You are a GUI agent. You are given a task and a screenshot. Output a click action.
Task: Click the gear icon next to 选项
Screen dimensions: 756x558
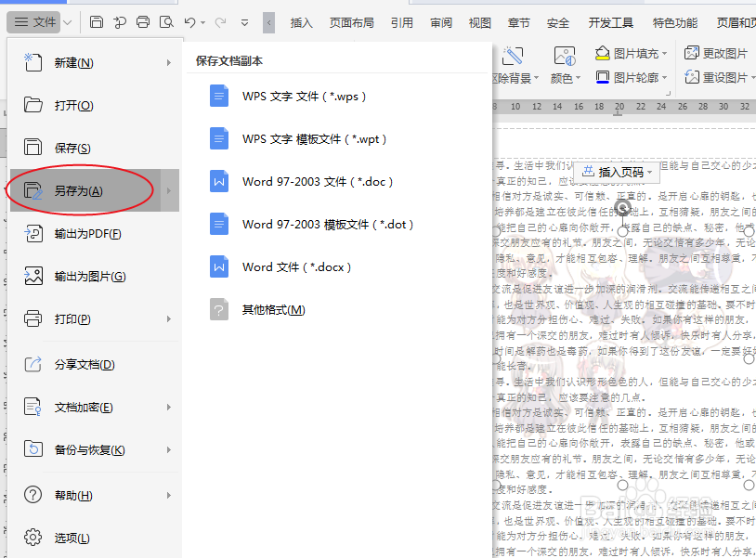click(33, 537)
